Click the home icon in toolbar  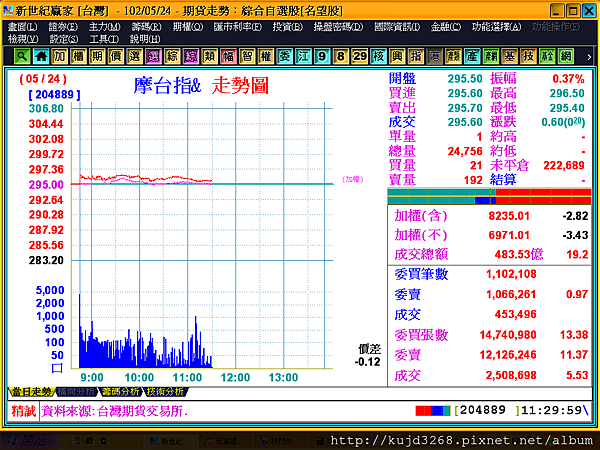[41, 56]
